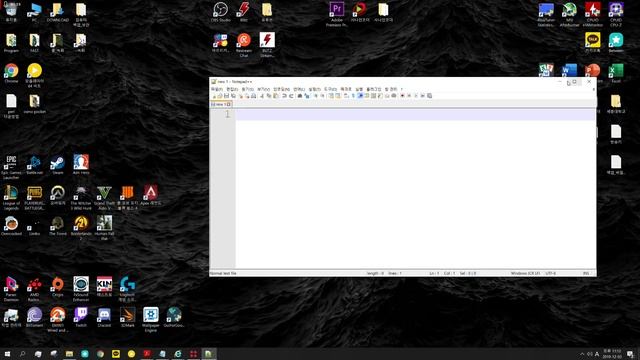Select the Twitch desktop icon

click(81, 318)
